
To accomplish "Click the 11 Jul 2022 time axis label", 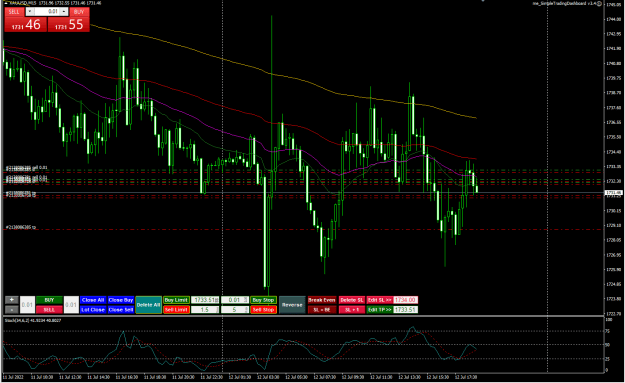I will click(13, 377).
